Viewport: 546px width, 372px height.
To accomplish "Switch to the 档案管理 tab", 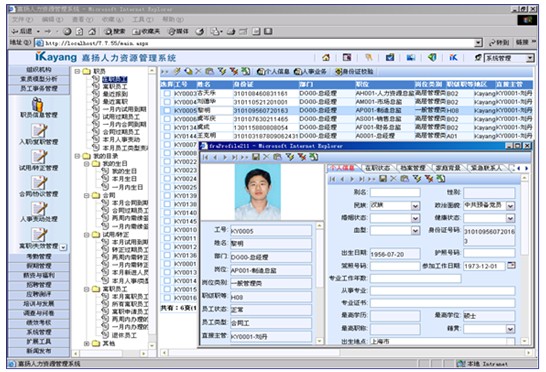I will 413,168.
